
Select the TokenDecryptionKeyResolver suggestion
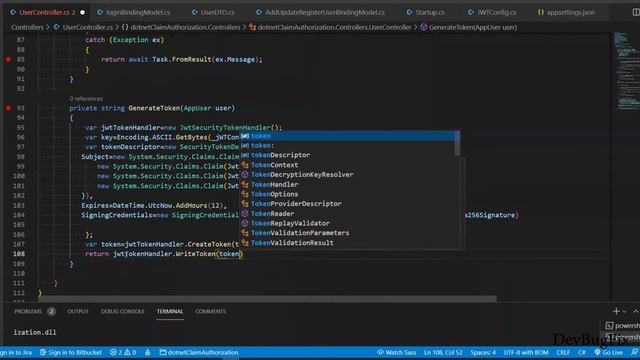point(349,175)
